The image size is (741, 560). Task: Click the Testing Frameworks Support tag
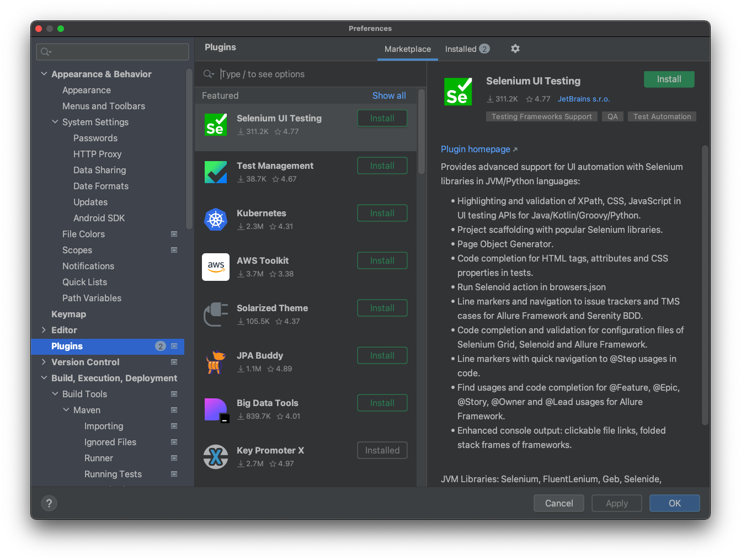541,116
